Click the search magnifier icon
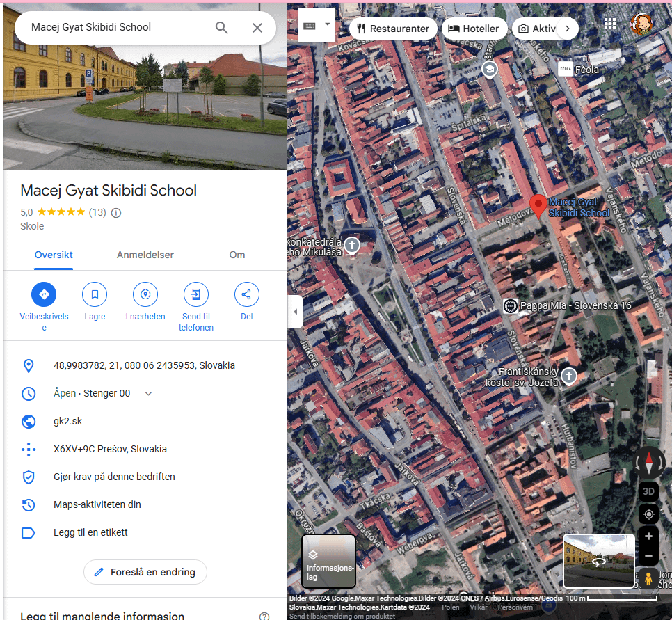672x620 pixels. point(222,27)
